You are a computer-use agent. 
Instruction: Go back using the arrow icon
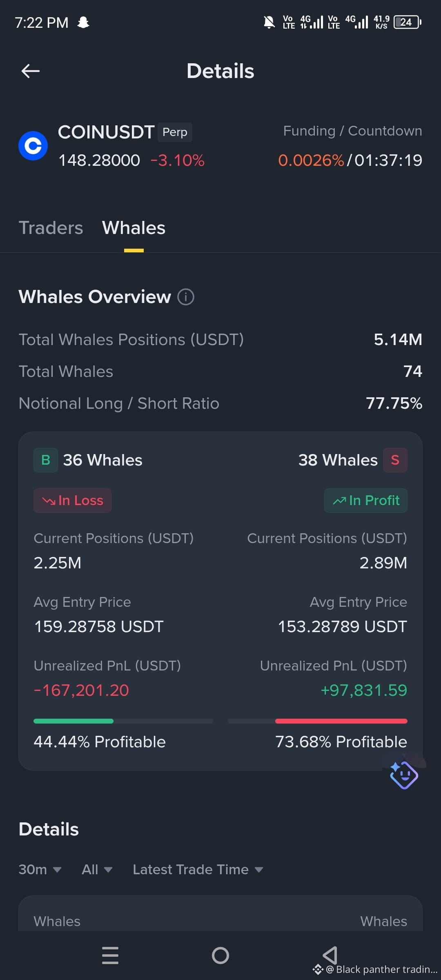pyautogui.click(x=31, y=71)
